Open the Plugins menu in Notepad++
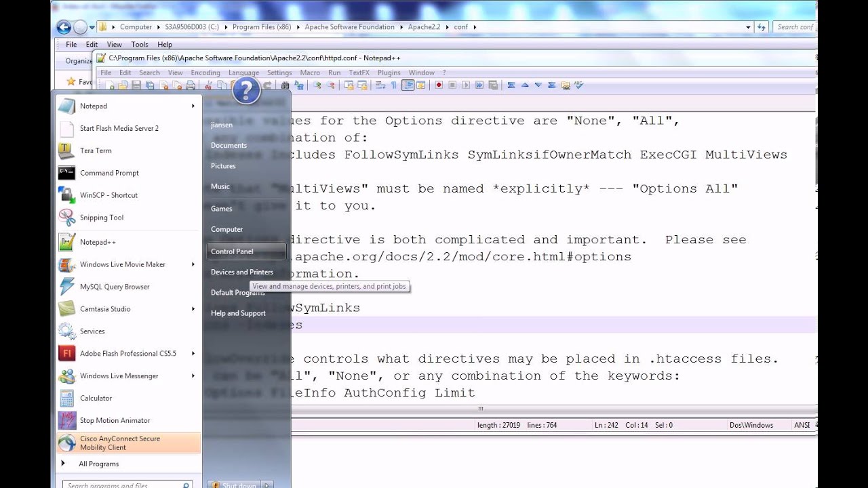868x488 pixels. [389, 73]
